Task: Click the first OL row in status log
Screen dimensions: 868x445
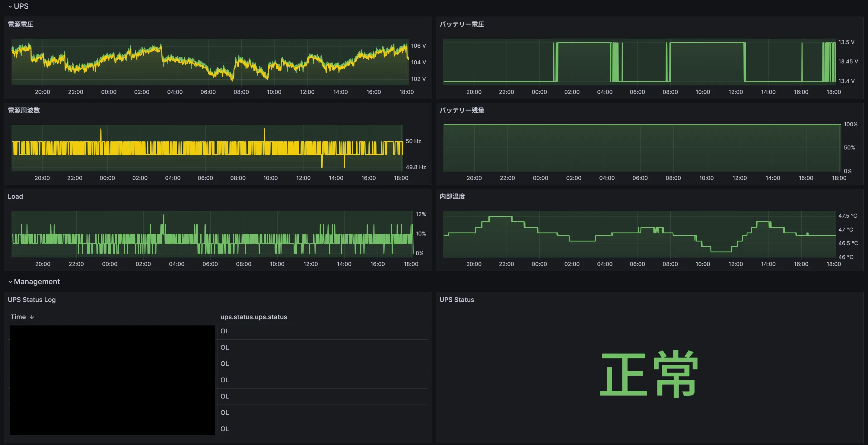Action: [224, 331]
